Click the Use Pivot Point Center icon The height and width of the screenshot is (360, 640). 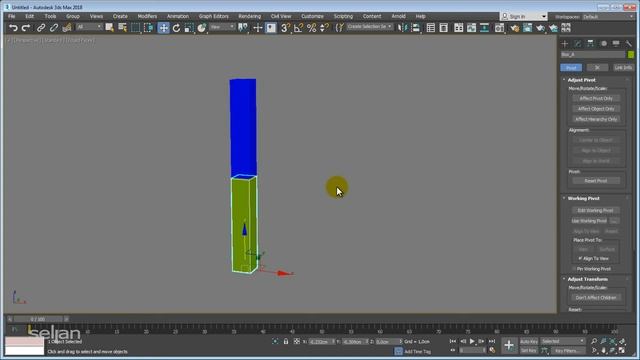[243, 28]
